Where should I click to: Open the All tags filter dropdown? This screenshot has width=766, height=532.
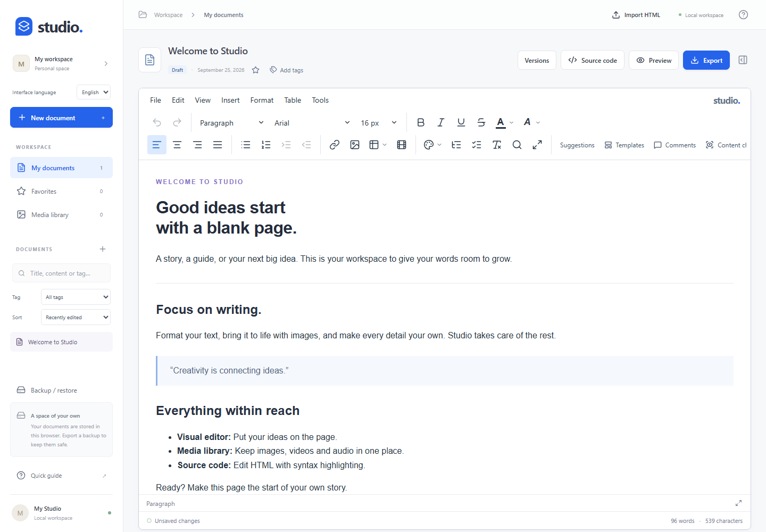point(76,297)
